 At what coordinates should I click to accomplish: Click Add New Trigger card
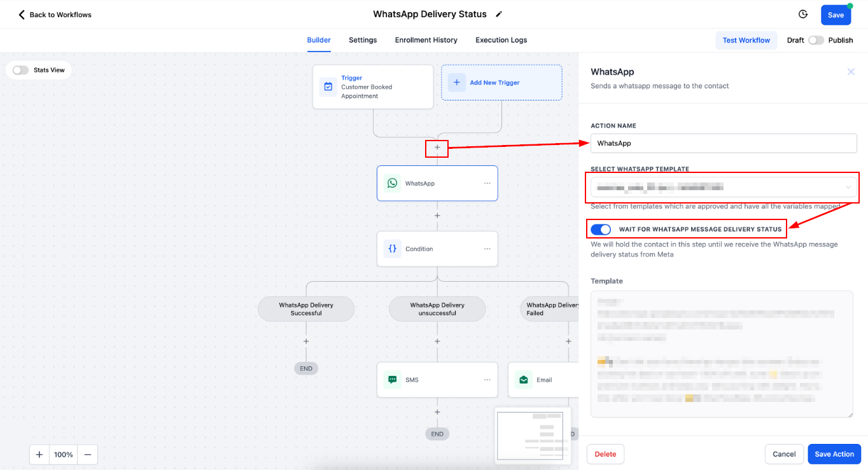click(501, 83)
